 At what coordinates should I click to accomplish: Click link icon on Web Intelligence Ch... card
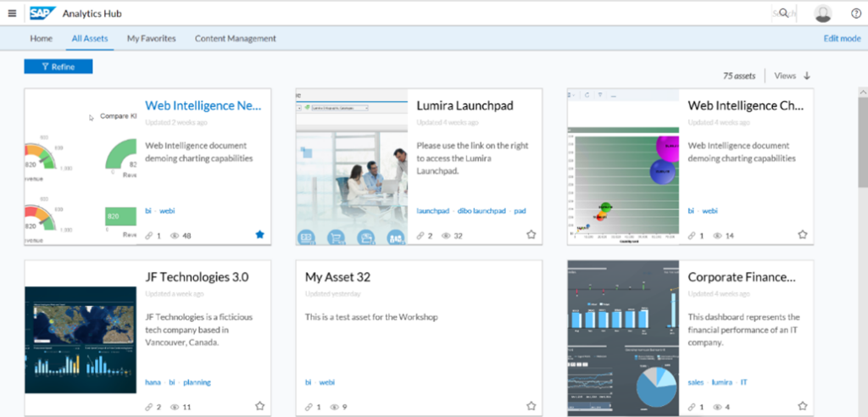pos(692,236)
